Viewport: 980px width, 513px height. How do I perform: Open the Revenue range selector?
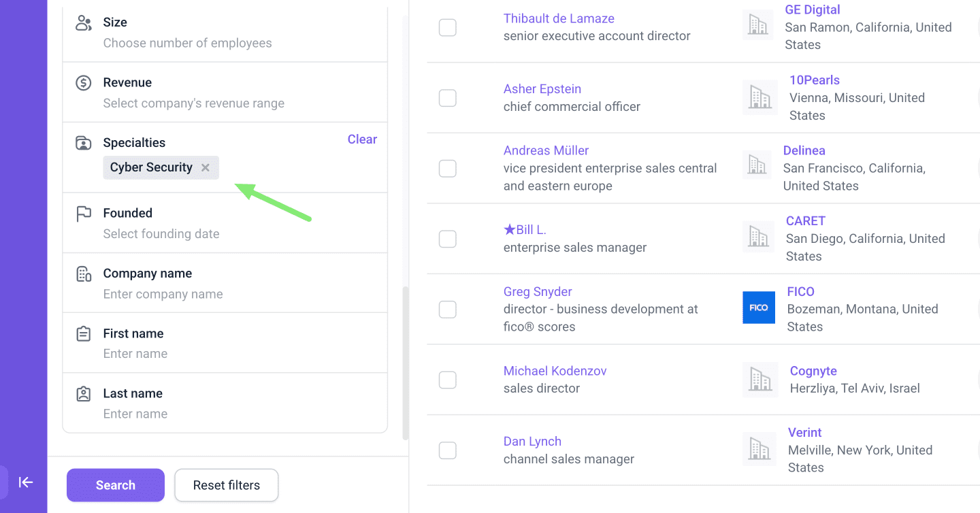click(x=193, y=103)
